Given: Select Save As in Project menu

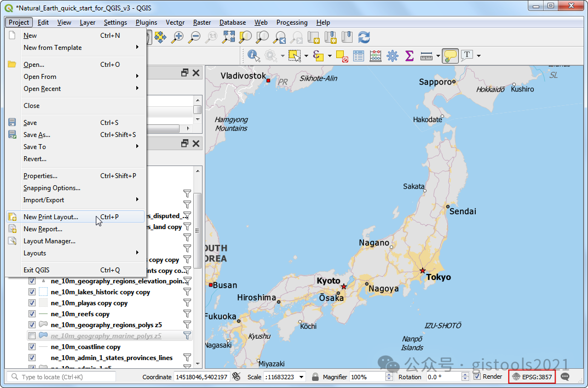Looking at the screenshot, I should (76, 135).
